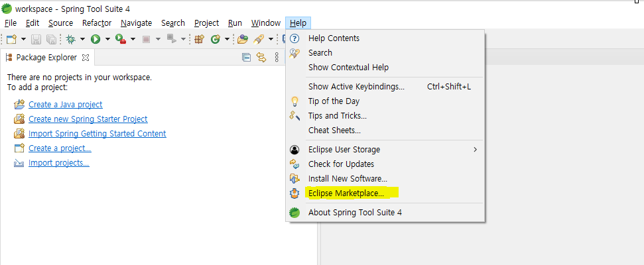644x265 pixels.
Task: Click Create new Spring Starter Project link
Action: click(88, 119)
